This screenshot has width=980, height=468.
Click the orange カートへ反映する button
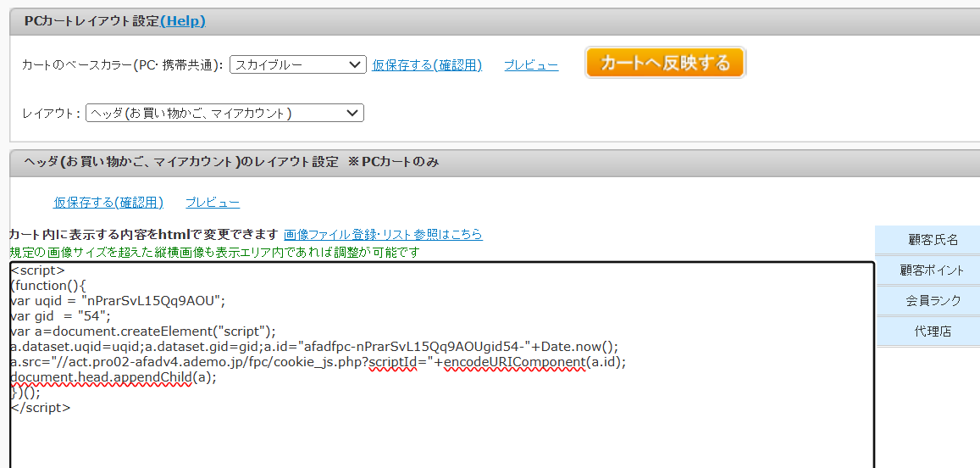(665, 63)
